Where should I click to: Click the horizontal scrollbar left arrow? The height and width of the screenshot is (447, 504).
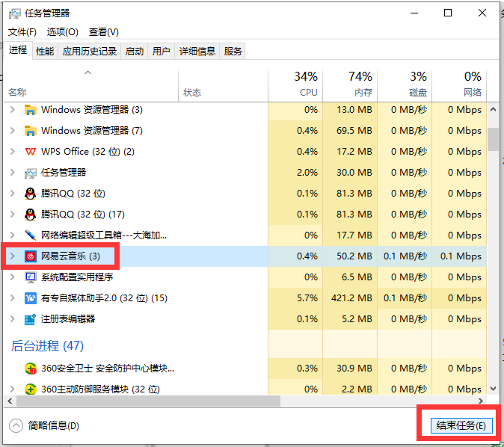coord(10,401)
